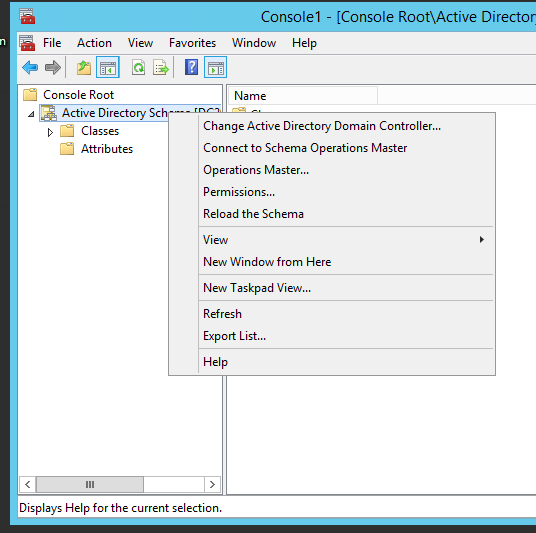Image resolution: width=536 pixels, height=533 pixels.
Task: Click the Up one level folder icon
Action: (x=84, y=67)
